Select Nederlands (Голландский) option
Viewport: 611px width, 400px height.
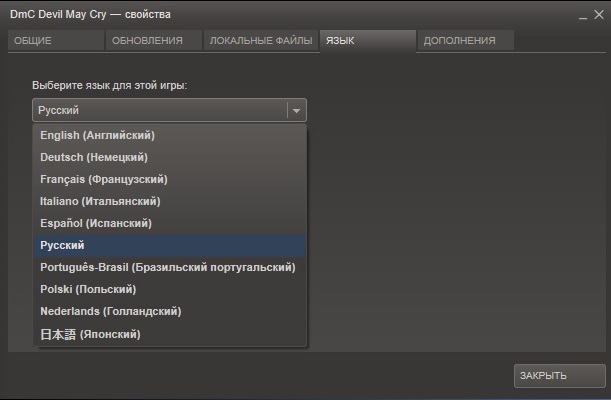click(x=169, y=311)
